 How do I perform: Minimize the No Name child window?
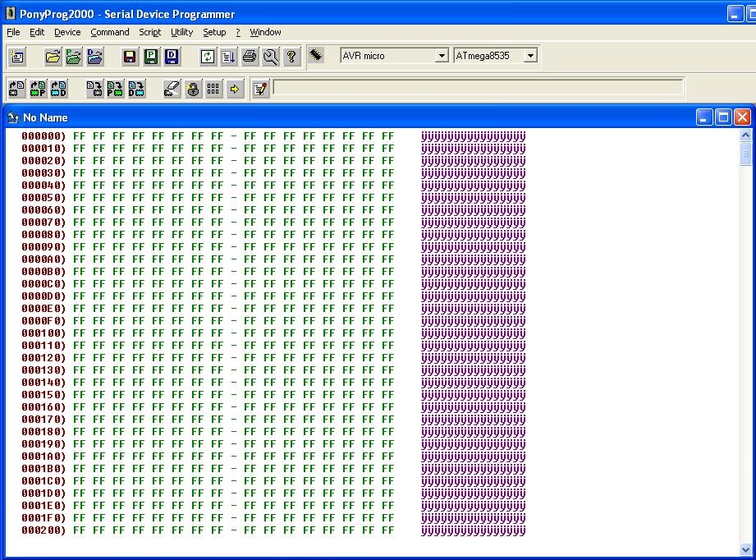(704, 117)
